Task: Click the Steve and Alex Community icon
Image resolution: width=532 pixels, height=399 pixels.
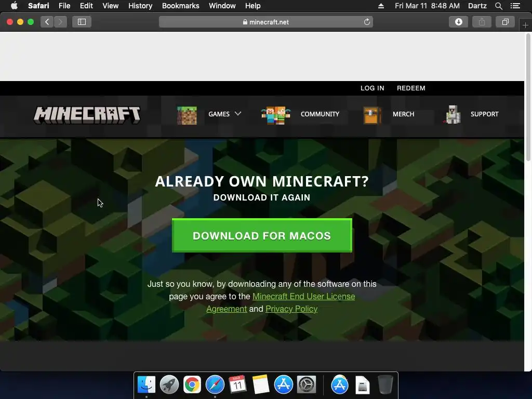Action: [x=275, y=115]
